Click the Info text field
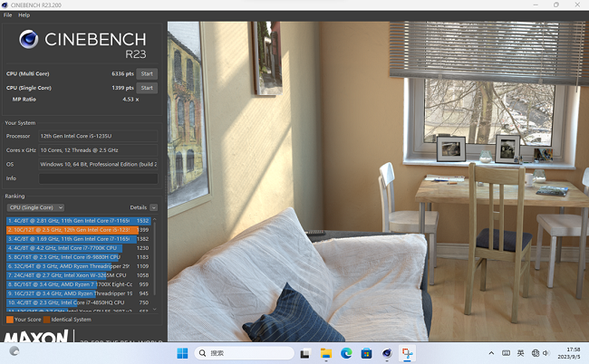The height and width of the screenshot is (364, 589). click(98, 178)
